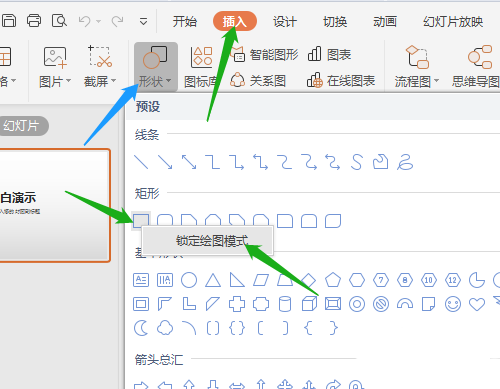
Task: Click the Save icon in quick toolbar
Action: pyautogui.click(x=9, y=21)
